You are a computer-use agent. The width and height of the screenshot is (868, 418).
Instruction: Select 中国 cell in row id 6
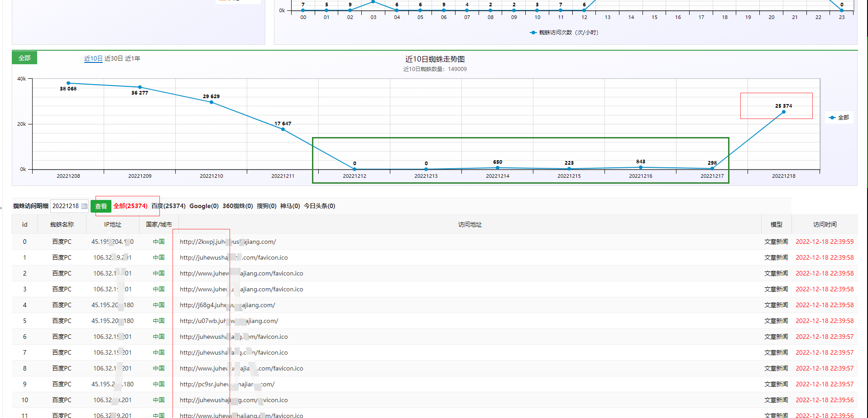(x=159, y=337)
